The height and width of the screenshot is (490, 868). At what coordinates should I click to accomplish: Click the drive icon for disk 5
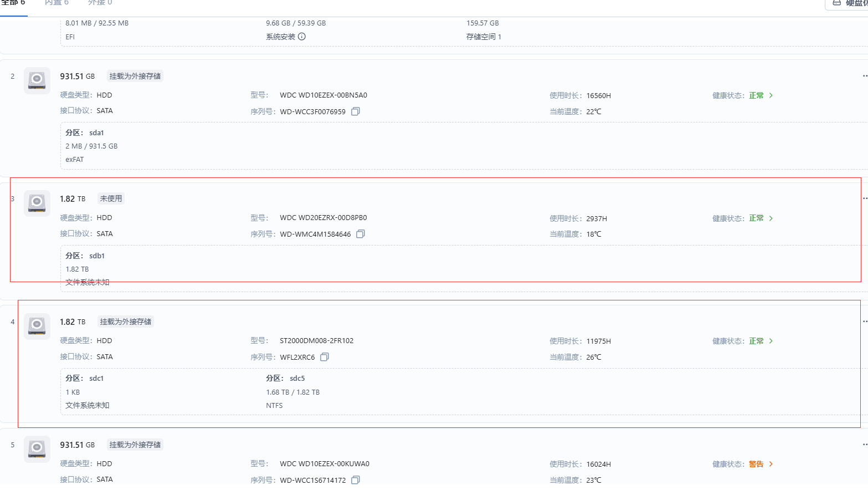37,449
